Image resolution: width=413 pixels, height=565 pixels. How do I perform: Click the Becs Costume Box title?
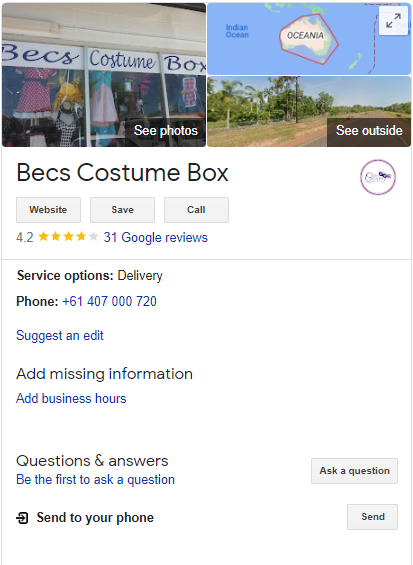point(123,173)
